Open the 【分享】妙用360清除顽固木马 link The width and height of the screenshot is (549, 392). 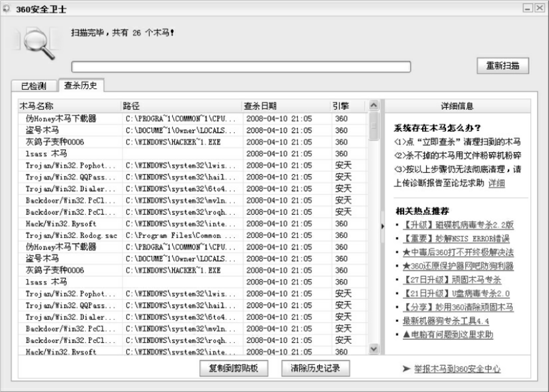(458, 307)
